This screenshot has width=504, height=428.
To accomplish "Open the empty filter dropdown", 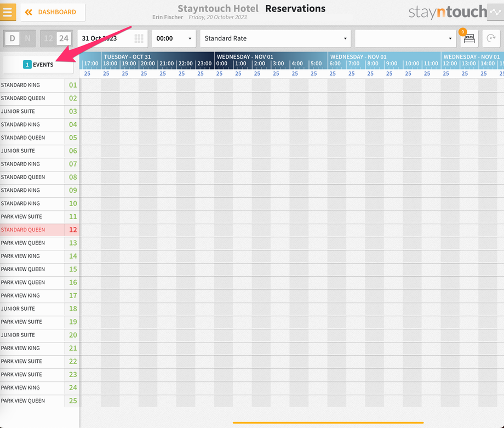I will 405,38.
